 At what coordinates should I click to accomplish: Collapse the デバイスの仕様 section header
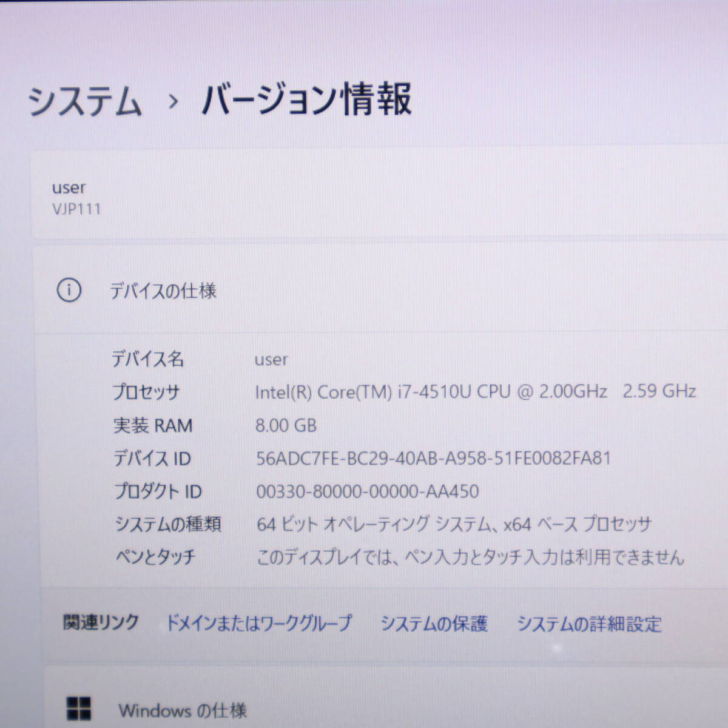coord(382,291)
